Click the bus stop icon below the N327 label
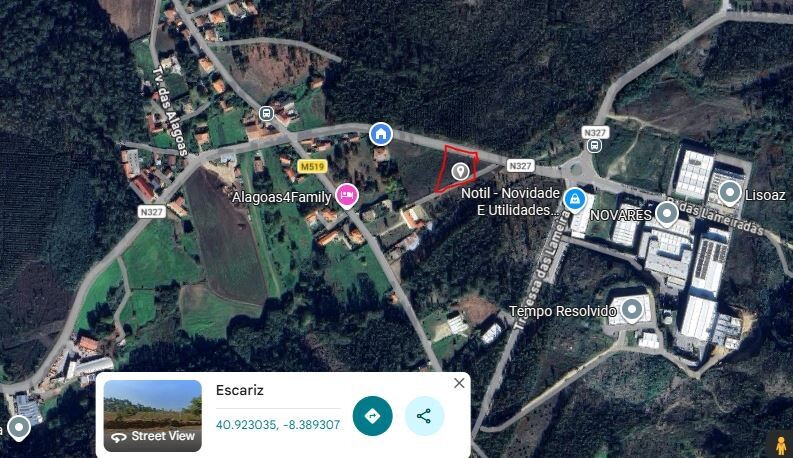The image size is (793, 458). coord(594,146)
